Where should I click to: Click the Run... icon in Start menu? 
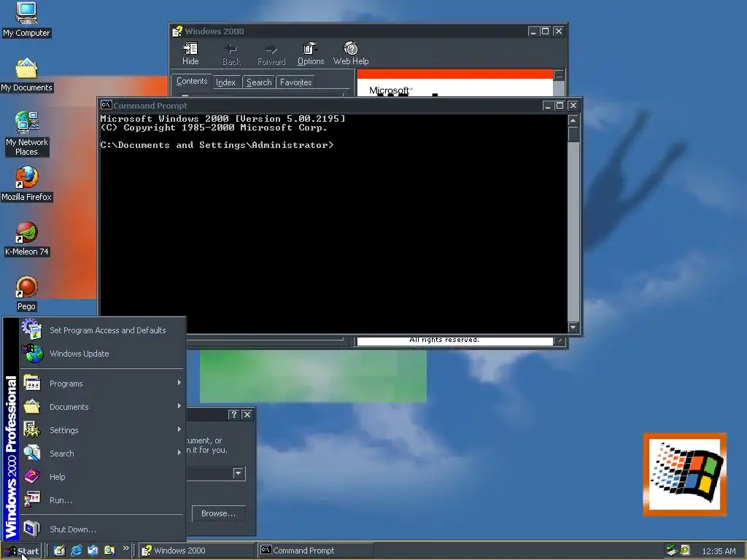[x=32, y=499]
